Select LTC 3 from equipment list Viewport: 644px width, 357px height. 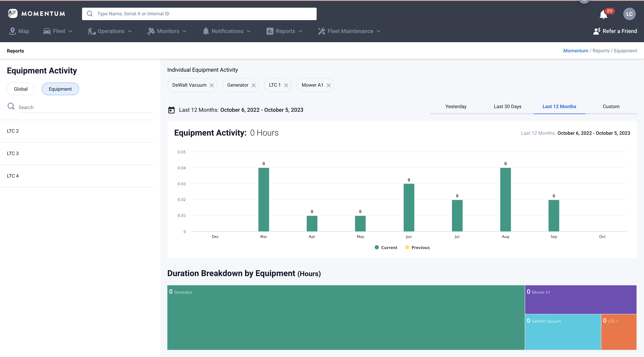pos(13,154)
